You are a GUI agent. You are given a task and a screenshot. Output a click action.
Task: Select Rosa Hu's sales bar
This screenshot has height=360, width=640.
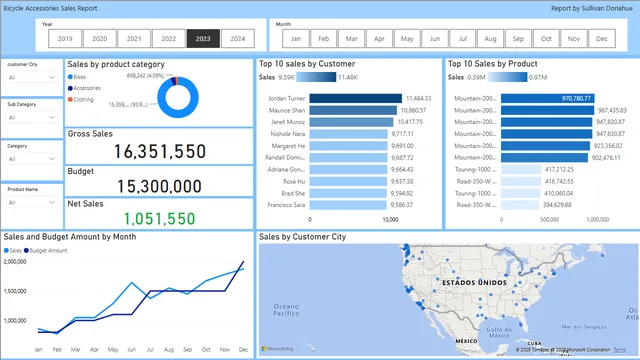click(348, 181)
